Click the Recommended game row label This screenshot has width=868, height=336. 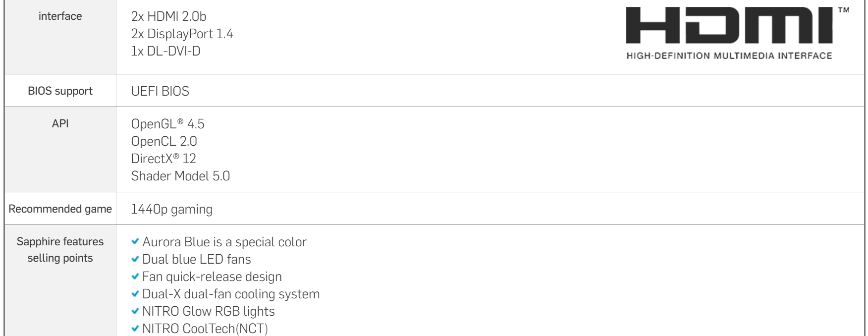[60, 209]
